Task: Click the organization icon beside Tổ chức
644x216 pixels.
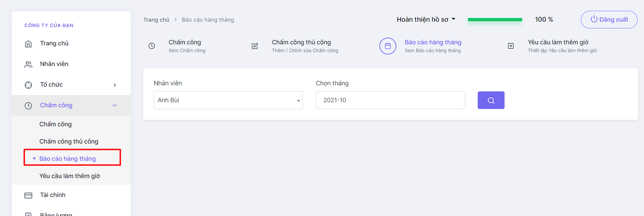Action: pos(29,85)
